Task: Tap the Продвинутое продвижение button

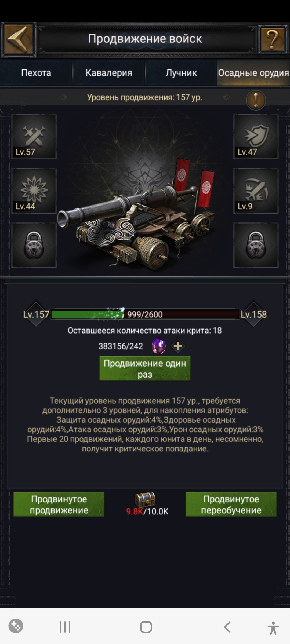Action: [x=59, y=504]
